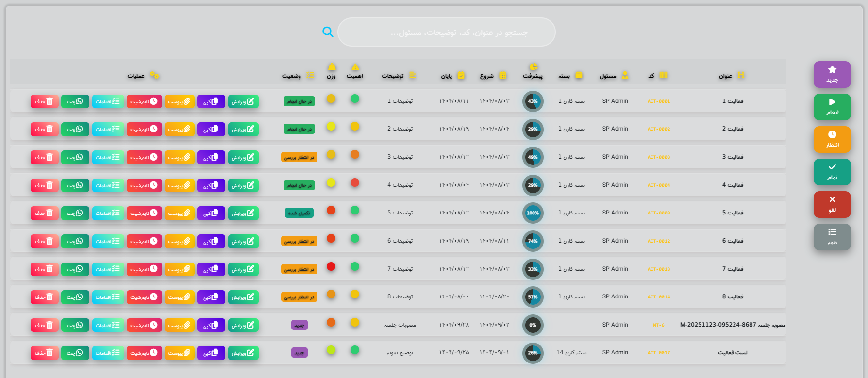Open تایم‌شیت (timesheet) for فعالیت 4
This screenshot has width=868, height=378.
pos(144,185)
